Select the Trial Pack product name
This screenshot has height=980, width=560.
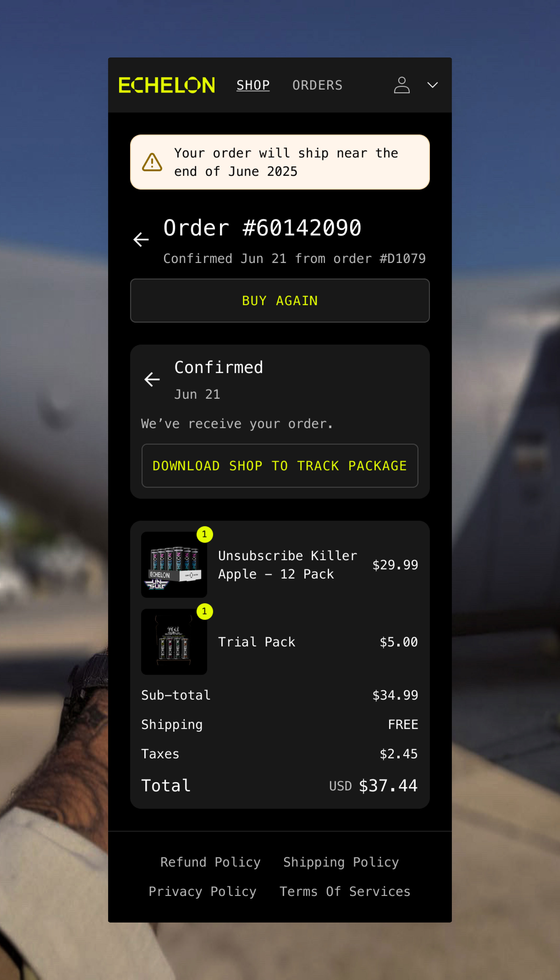(x=257, y=642)
